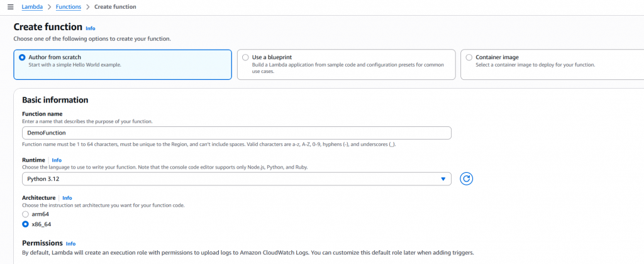Open Info link beside Permissions
Viewport: 644px width, 264px height.
[70, 243]
